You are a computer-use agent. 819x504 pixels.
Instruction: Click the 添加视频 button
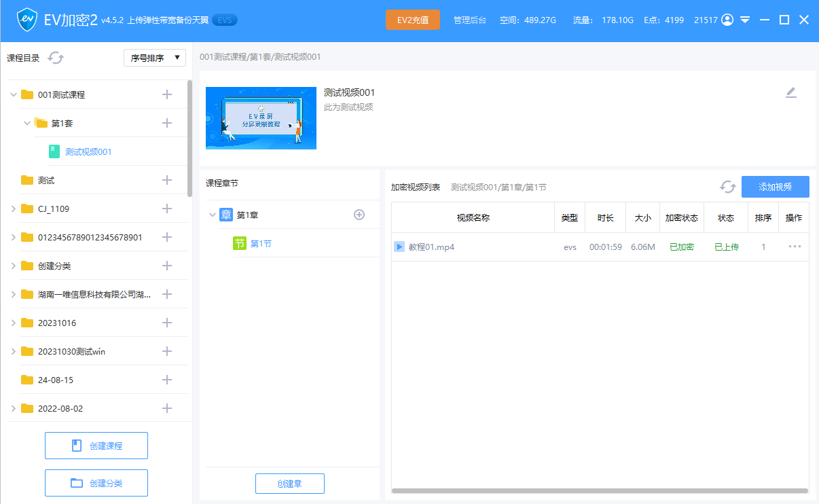tap(775, 187)
